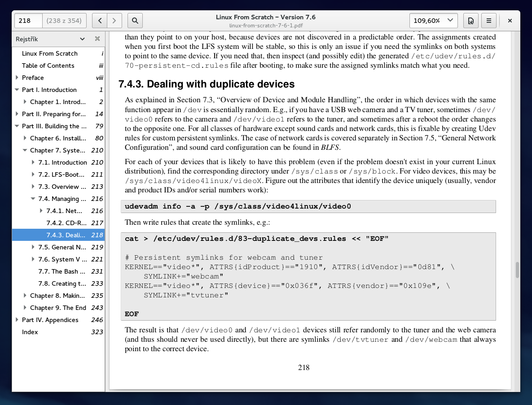The width and height of the screenshot is (532, 405).
Task: Click the 'SYMLINK+="webcam"' code line
Action: click(x=183, y=276)
